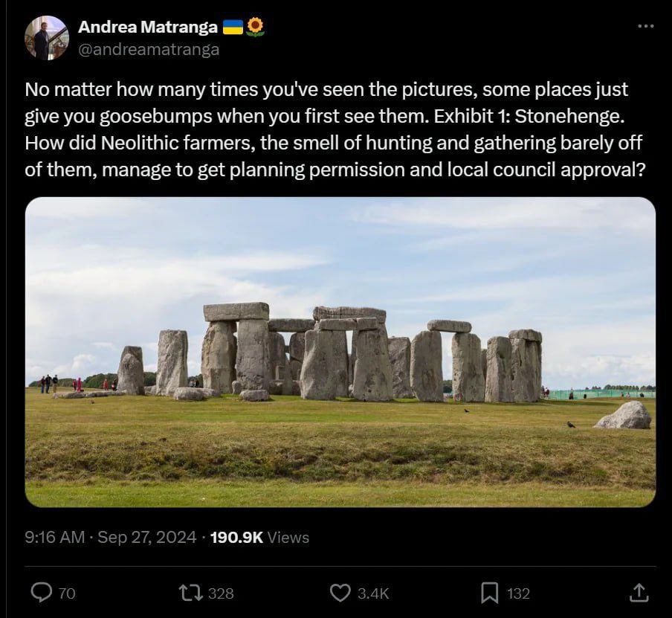
Task: Click the lone boulder at the photo's right
Action: (623, 415)
